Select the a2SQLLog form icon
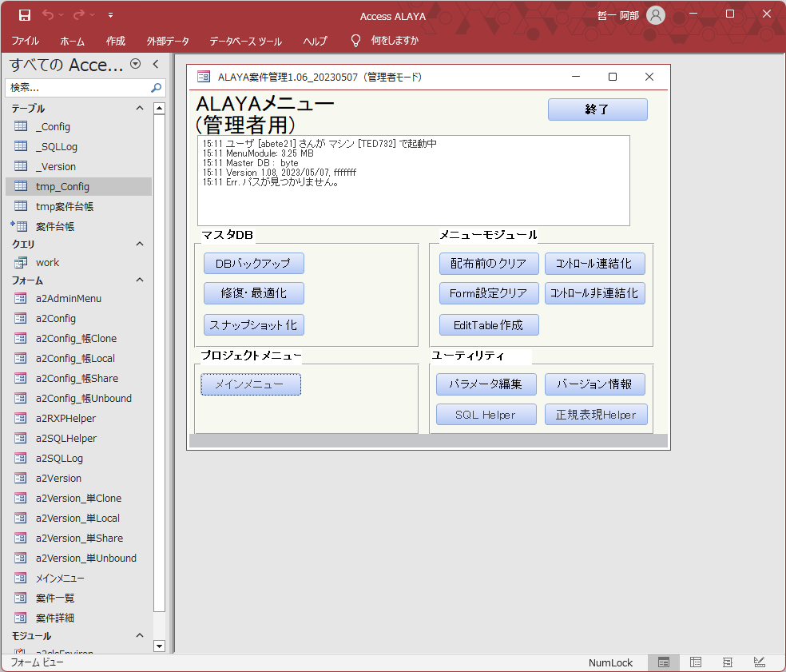 (x=21, y=459)
